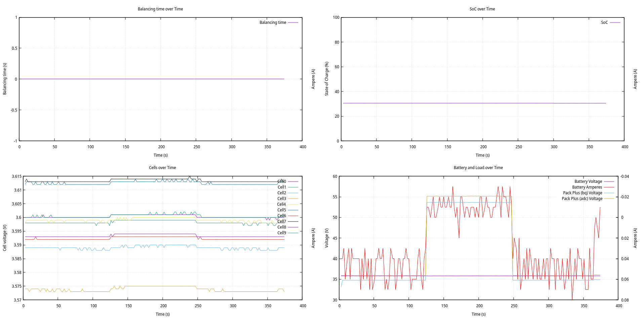Screen dimensions: 644x318
Task: Click "Time (s)" under the SoC chart
Action: click(x=483, y=155)
